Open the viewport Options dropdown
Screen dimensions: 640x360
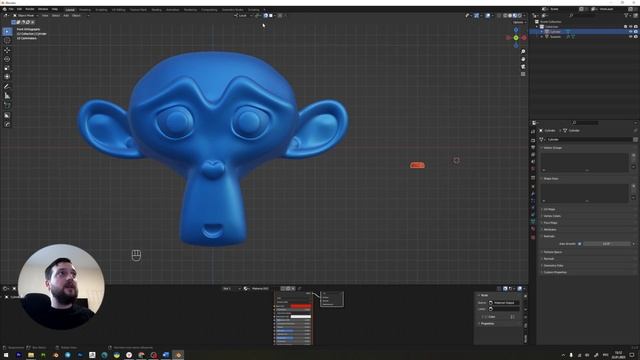coord(519,22)
